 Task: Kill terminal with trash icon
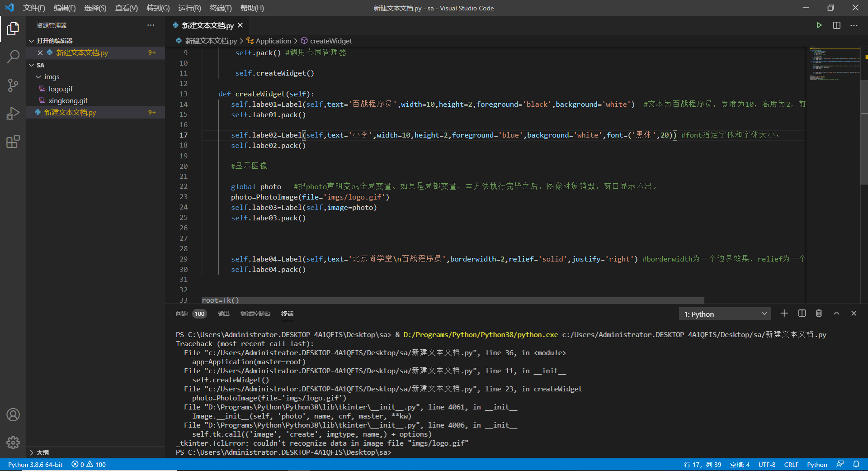819,313
